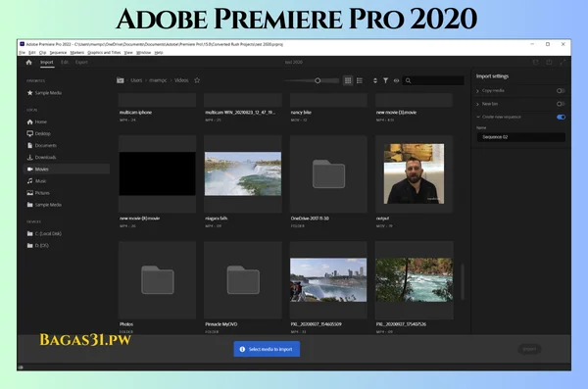Open the Window menu
Screen dimensions: 588x389
(144, 53)
